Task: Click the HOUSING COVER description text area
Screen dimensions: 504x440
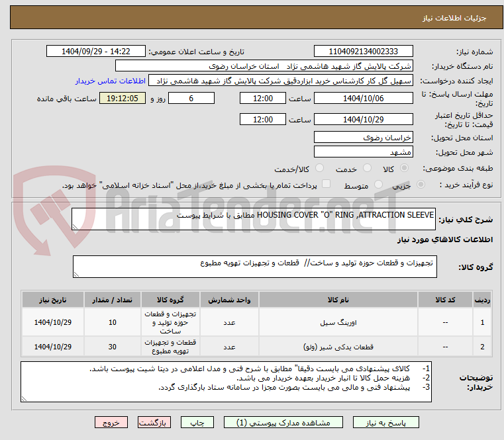Action: (x=253, y=219)
